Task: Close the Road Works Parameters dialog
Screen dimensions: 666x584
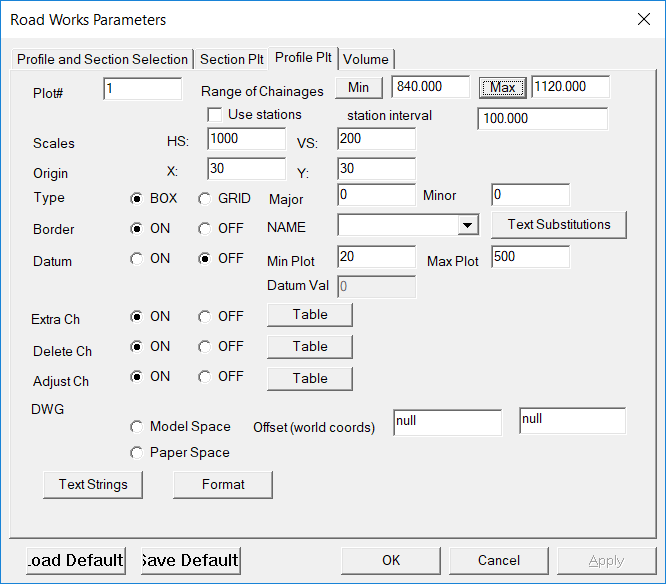Action: [642, 19]
